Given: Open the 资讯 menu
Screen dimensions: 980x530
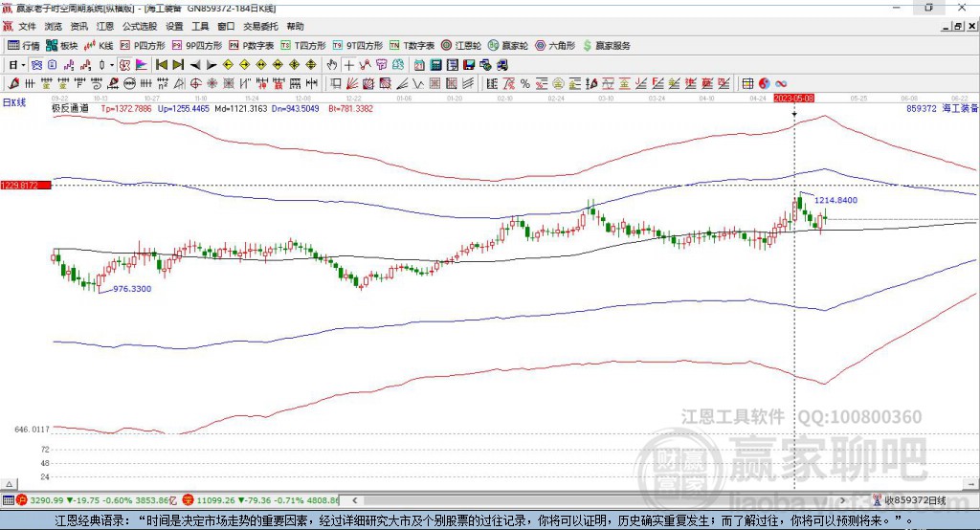Looking at the screenshot, I should [79, 26].
